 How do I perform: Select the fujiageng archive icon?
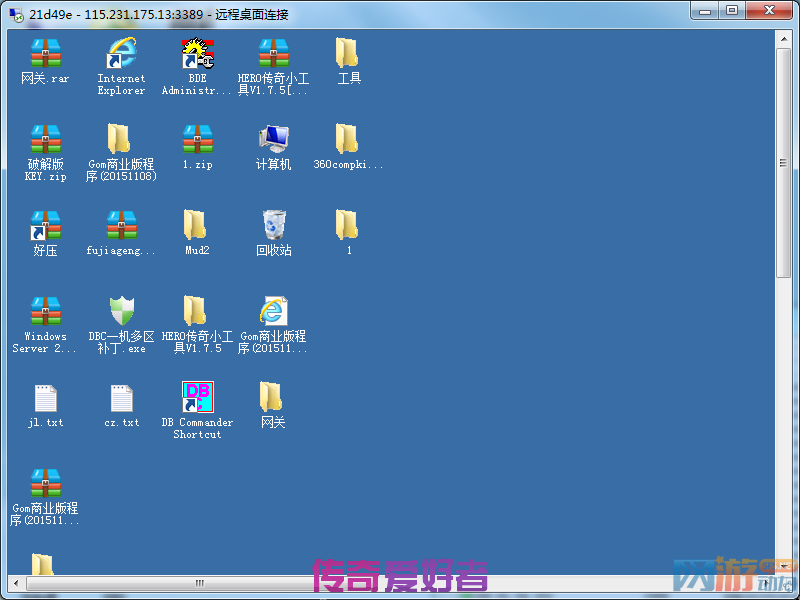click(121, 226)
